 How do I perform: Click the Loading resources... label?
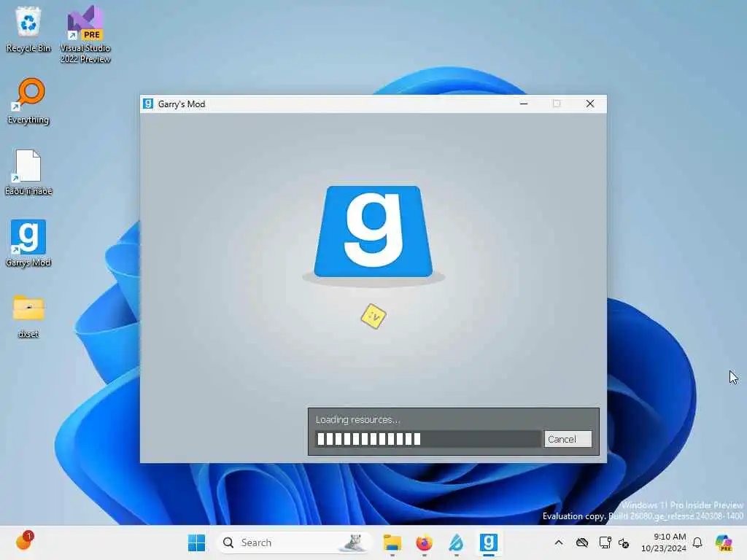point(357,419)
